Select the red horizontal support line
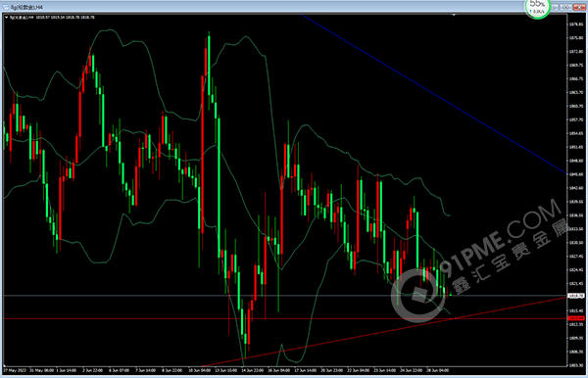The height and width of the screenshot is (378, 588). [x=285, y=318]
